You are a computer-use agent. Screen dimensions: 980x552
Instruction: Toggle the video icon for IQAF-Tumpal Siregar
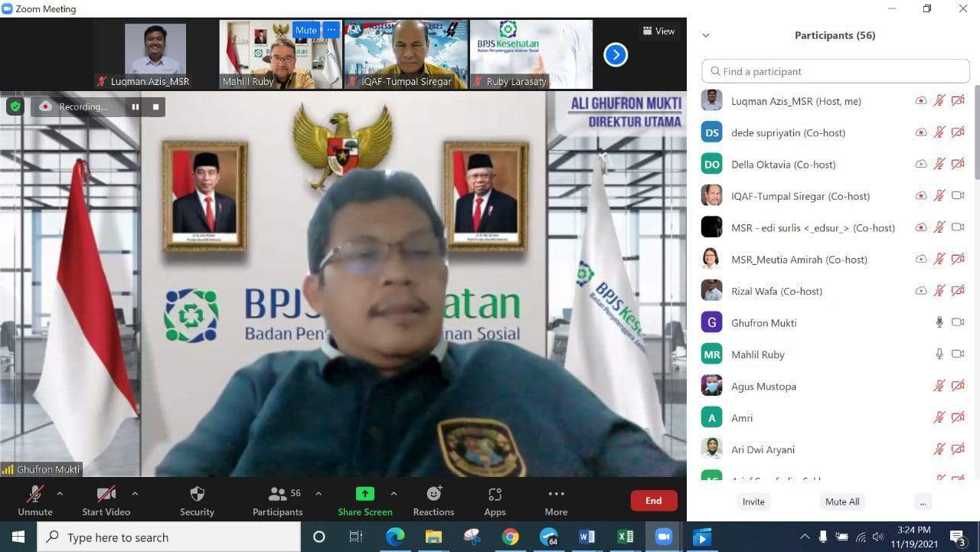tap(958, 195)
